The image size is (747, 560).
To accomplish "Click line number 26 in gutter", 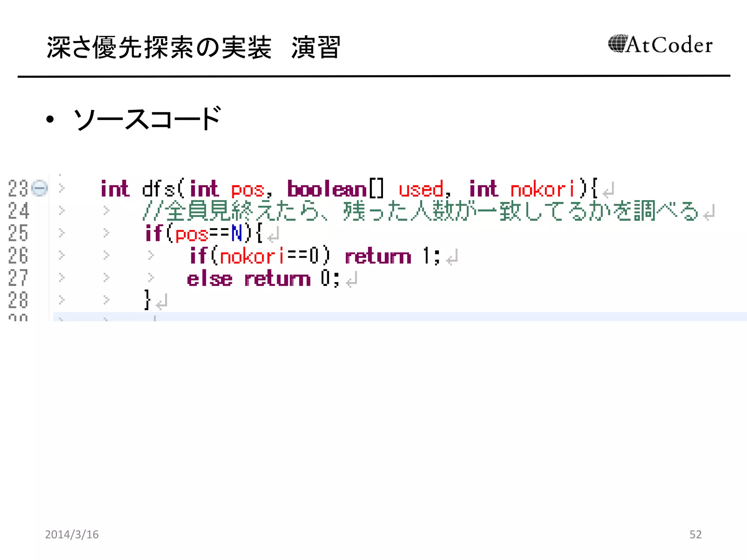I will point(18,255).
